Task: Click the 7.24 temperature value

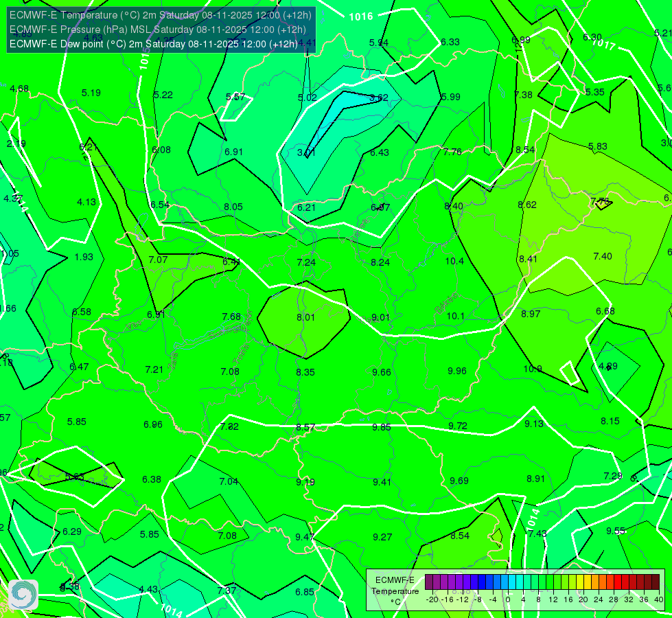Action: [306, 262]
